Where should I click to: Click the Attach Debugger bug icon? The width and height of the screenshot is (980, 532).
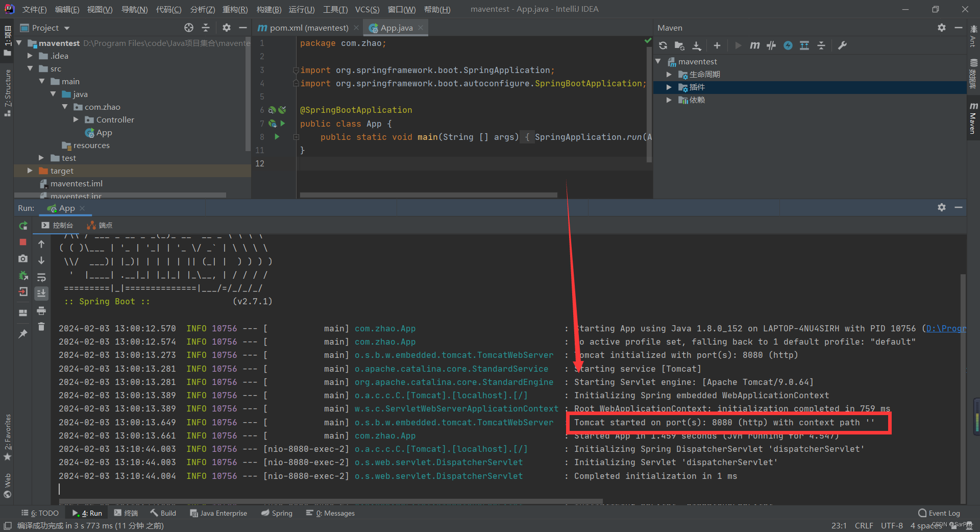coord(23,276)
